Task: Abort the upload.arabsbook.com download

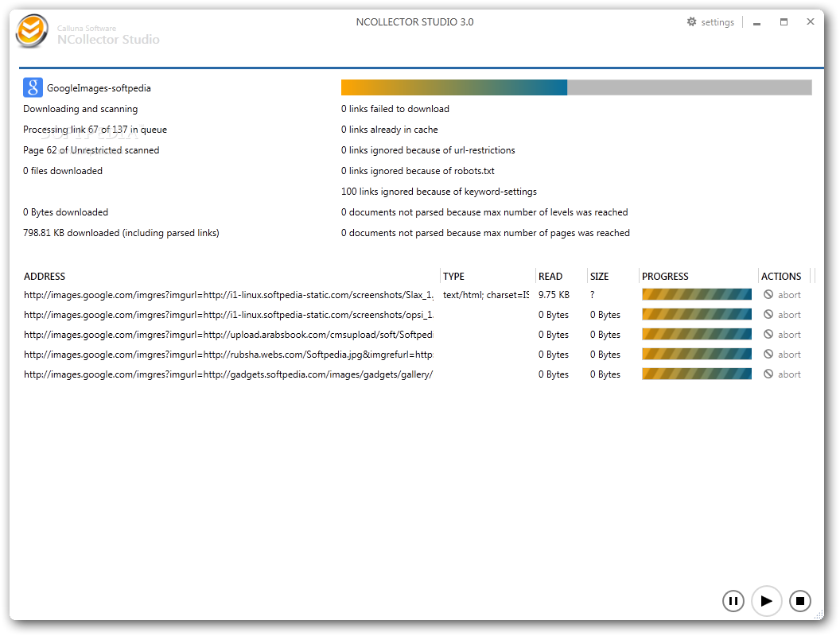Action: (789, 335)
